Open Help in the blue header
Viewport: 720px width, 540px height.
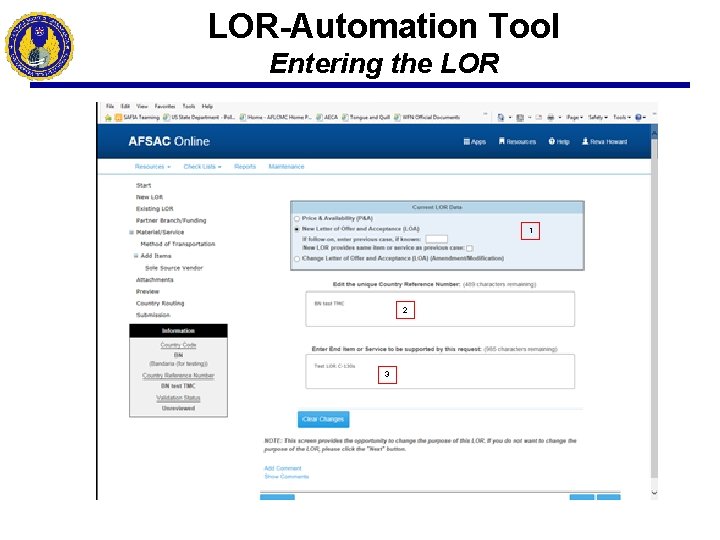(559, 142)
